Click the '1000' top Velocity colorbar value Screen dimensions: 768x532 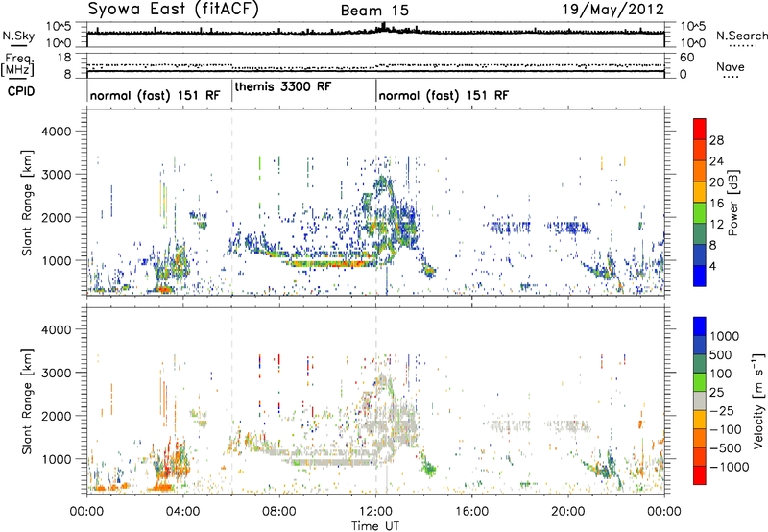(x=724, y=336)
